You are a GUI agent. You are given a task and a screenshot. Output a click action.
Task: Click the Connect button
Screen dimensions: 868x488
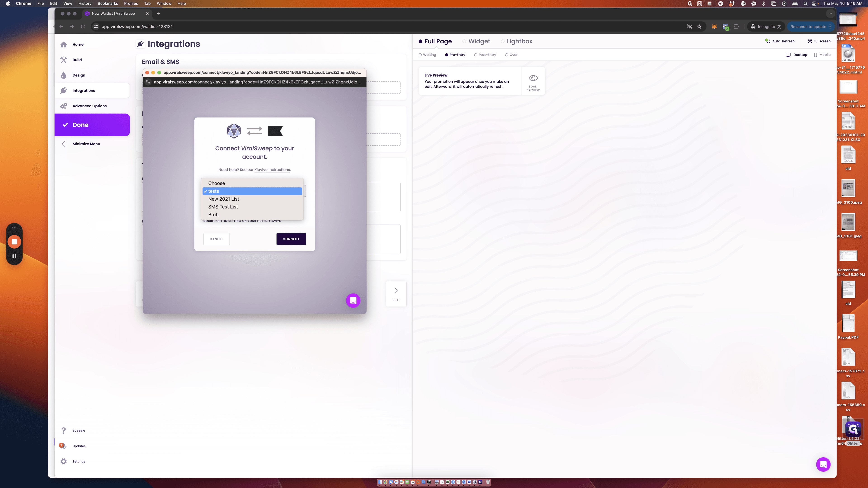coord(291,239)
